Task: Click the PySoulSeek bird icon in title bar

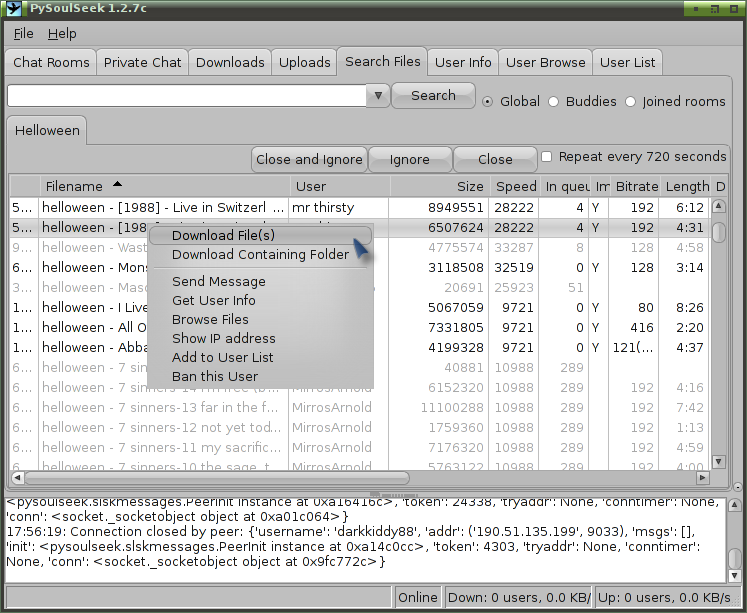Action: click(14, 8)
